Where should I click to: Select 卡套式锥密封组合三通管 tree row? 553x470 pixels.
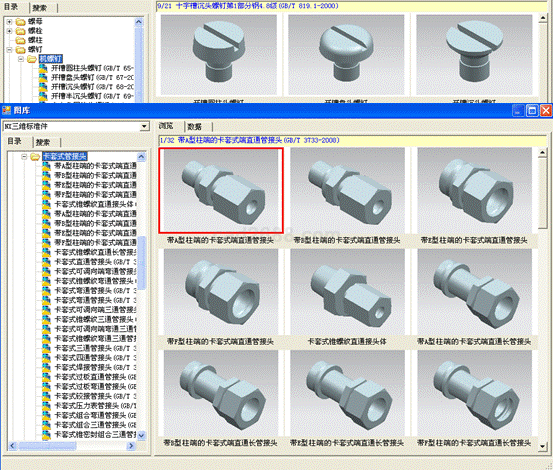(95, 434)
